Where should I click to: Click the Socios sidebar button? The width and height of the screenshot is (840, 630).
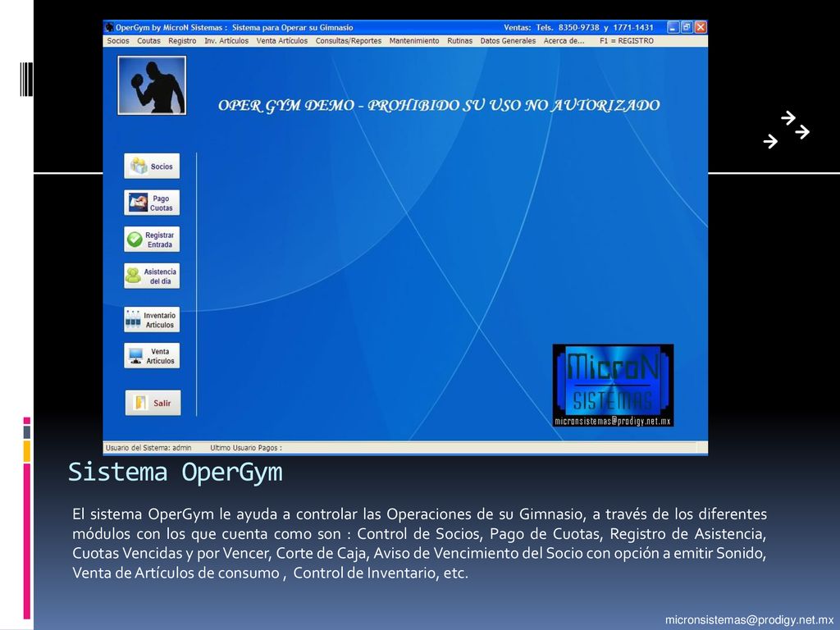pyautogui.click(x=152, y=166)
